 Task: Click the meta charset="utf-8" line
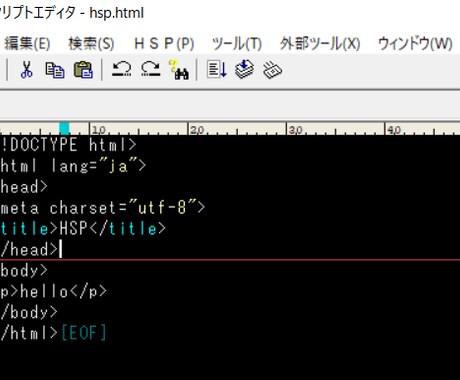pyautogui.click(x=103, y=208)
